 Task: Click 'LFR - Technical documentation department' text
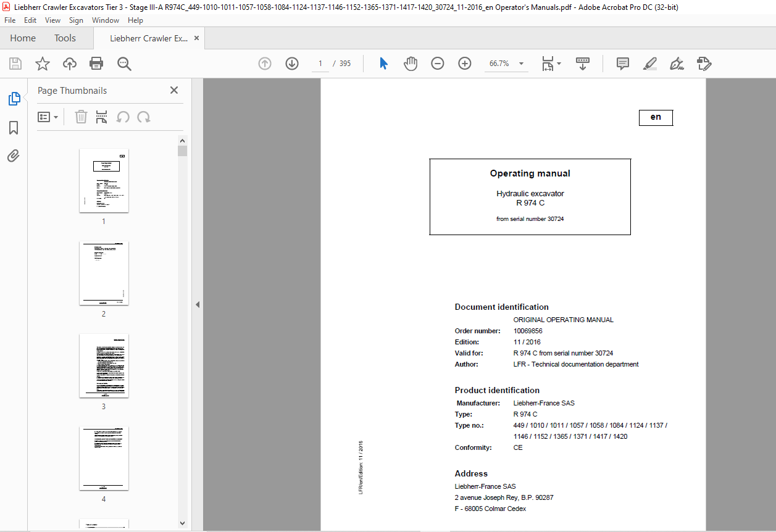(x=576, y=364)
